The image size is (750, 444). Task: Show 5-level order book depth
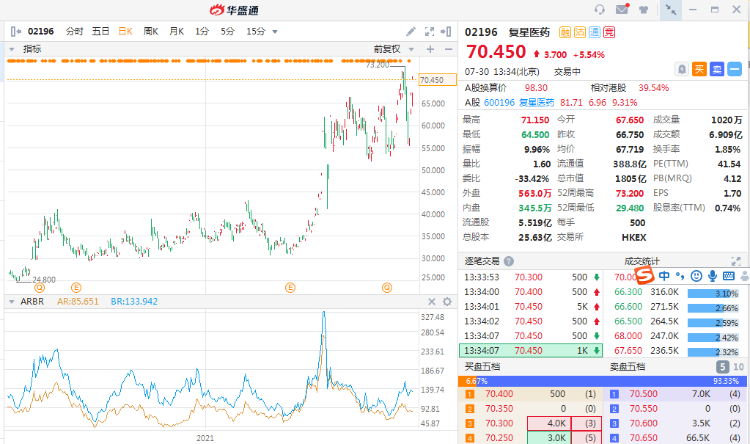coord(722,367)
